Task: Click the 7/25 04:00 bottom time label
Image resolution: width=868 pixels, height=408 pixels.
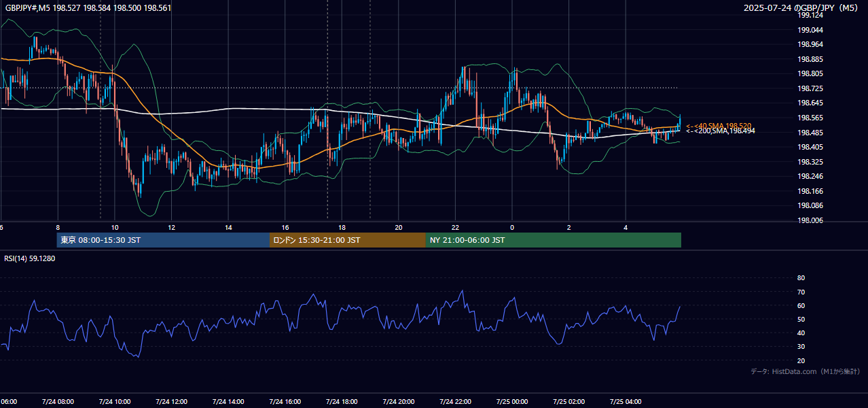Action: tap(625, 402)
